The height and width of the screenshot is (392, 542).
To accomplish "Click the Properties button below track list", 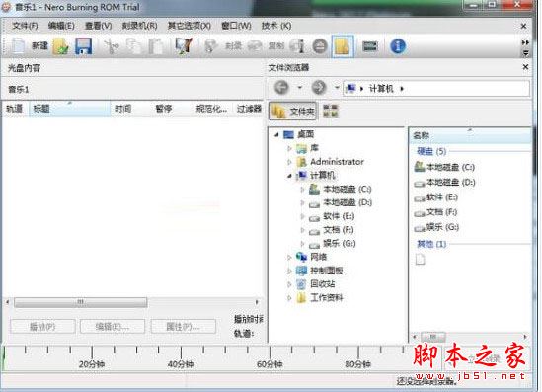I will 184,326.
